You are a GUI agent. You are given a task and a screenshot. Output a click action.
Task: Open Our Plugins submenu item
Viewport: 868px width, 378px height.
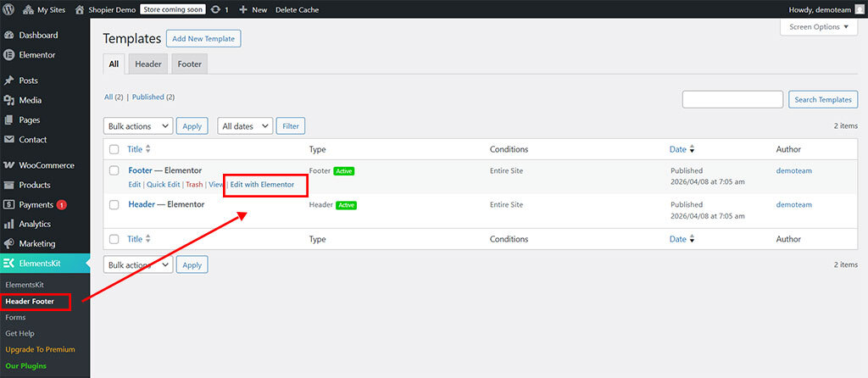tap(26, 366)
